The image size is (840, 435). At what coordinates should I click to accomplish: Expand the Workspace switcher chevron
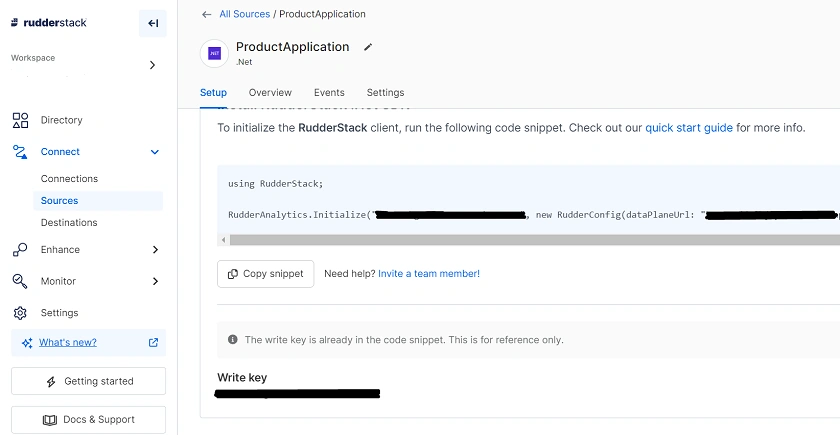pos(152,65)
